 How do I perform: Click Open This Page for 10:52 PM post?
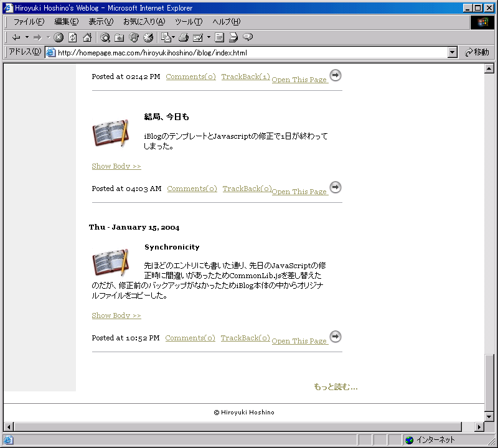point(300,341)
